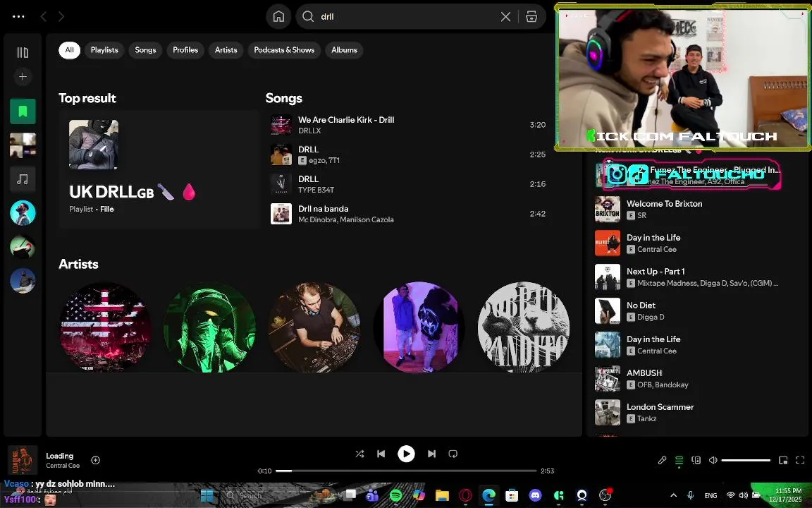
Task: Go forward with the right arrow
Action: [61, 17]
